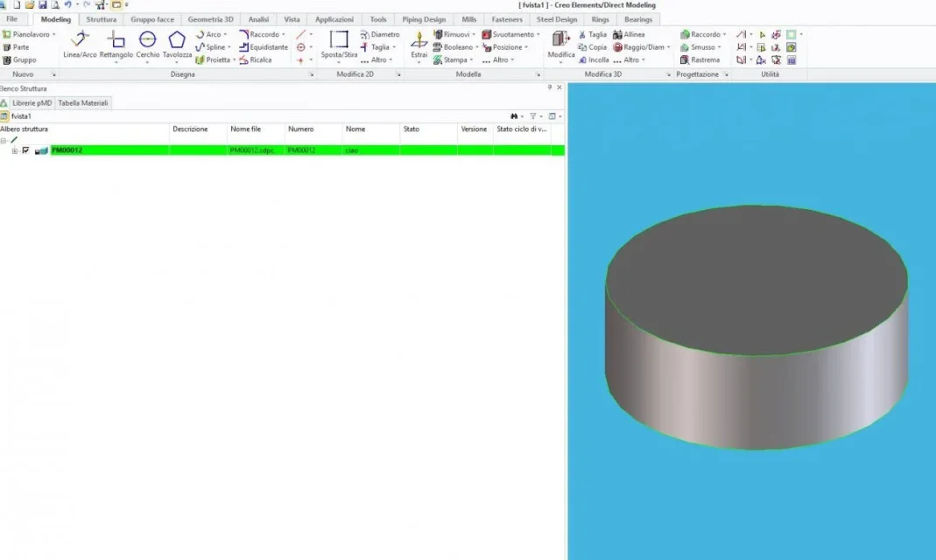Pin the Elenco Struttura panel
936x560 pixels.
coord(550,87)
